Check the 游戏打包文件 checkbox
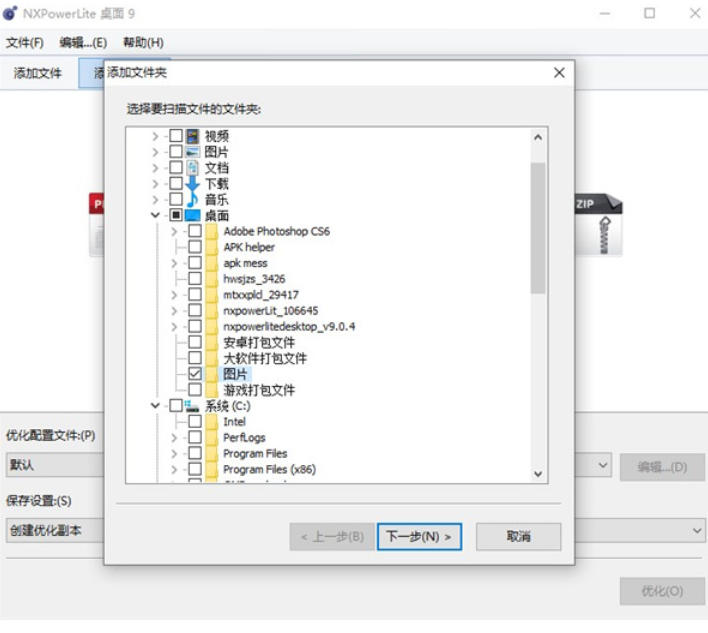708x633 pixels. (195, 390)
